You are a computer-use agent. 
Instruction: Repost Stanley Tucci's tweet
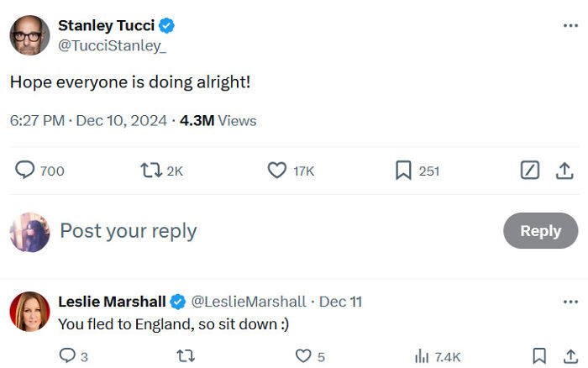(150, 171)
